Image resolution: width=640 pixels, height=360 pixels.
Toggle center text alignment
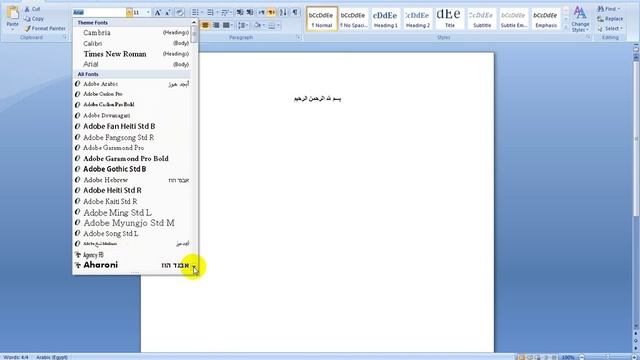[205, 26]
